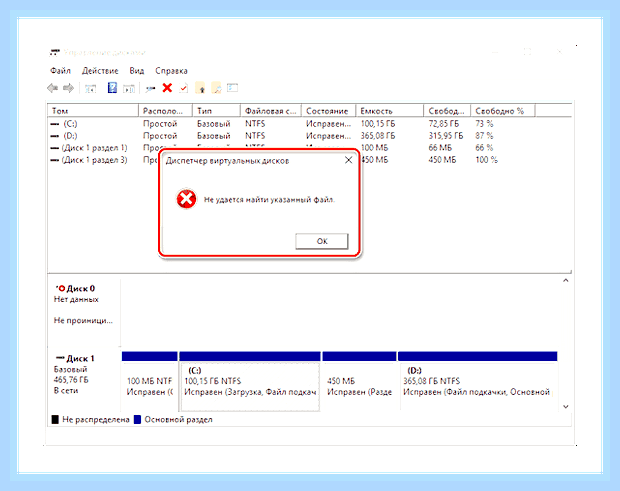Viewport: 620px width, 491px height.
Task: Click the red error icon in dialog
Action: pos(186,199)
